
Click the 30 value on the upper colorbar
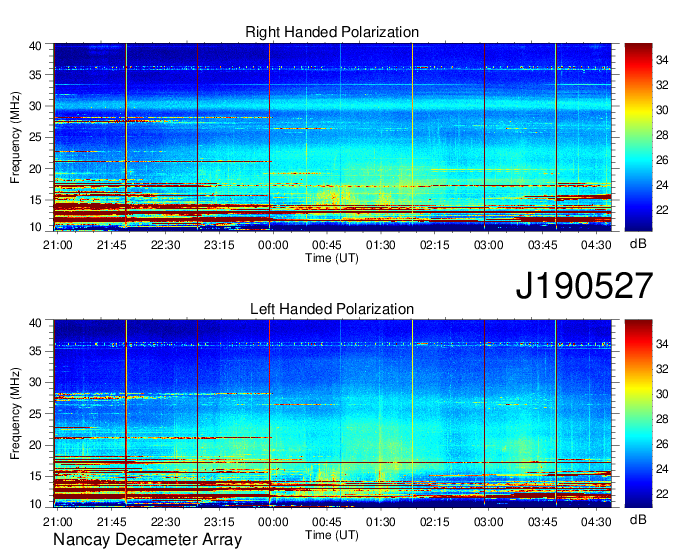[662, 110]
